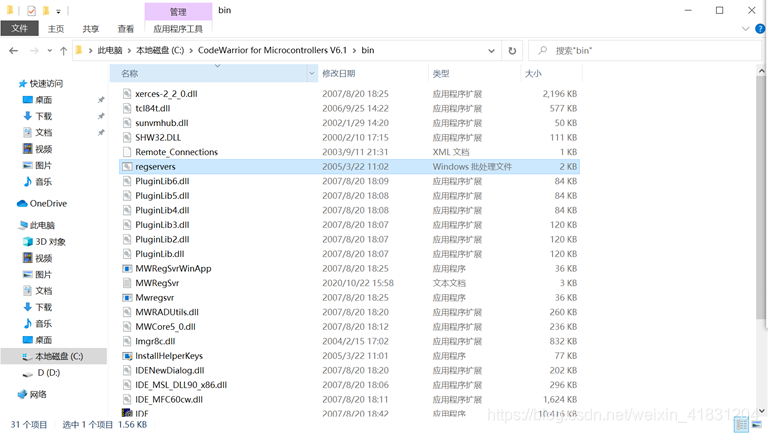This screenshot has height=433, width=768.
Task: Open the 应用程序工具 tab
Action: tap(178, 29)
